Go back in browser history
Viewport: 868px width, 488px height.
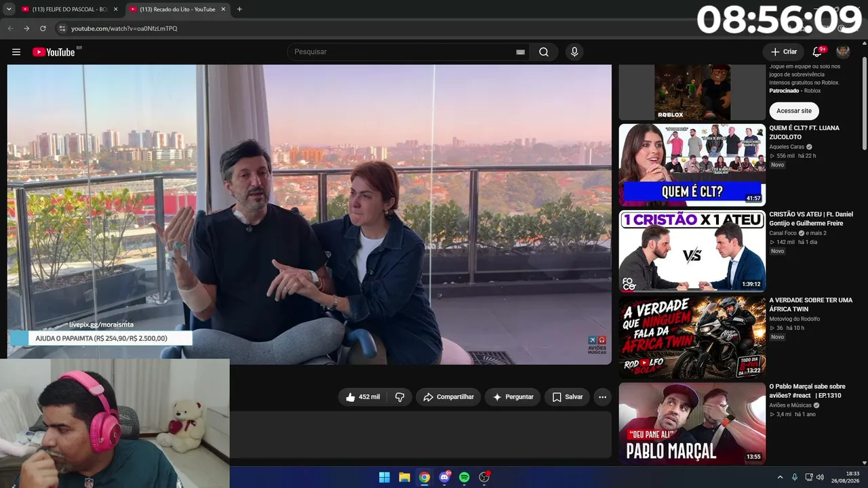click(x=10, y=28)
